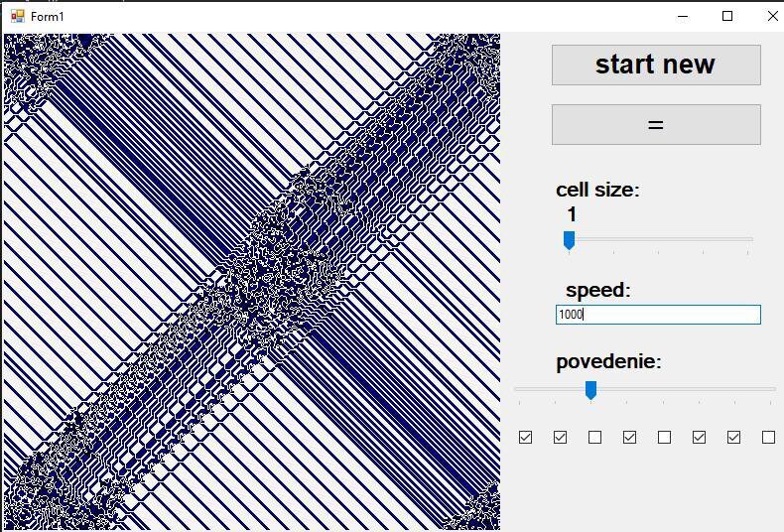The image size is (784, 532).
Task: Click the start new button
Action: [x=656, y=65]
